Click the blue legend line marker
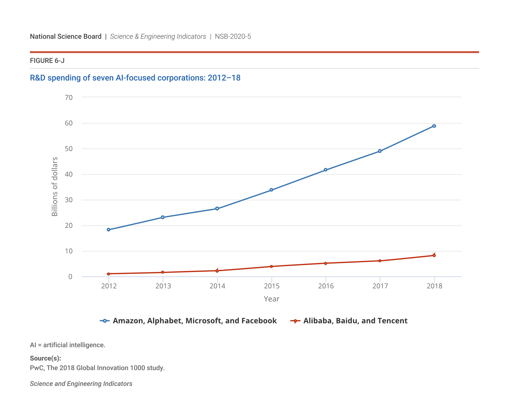Image resolution: width=509 pixels, height=420 pixels. click(104, 321)
